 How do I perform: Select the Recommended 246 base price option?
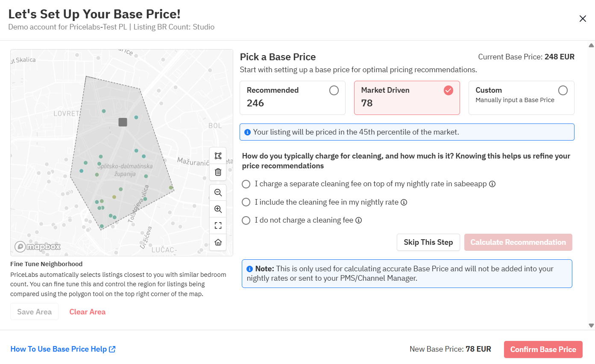[x=334, y=91]
